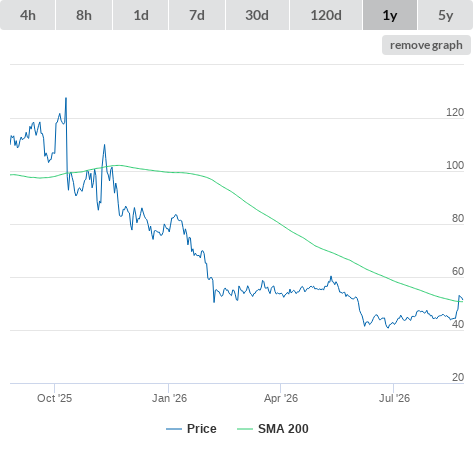This screenshot has width=474, height=455.
Task: Click the green SMA 200 legend swatch
Action: click(245, 429)
